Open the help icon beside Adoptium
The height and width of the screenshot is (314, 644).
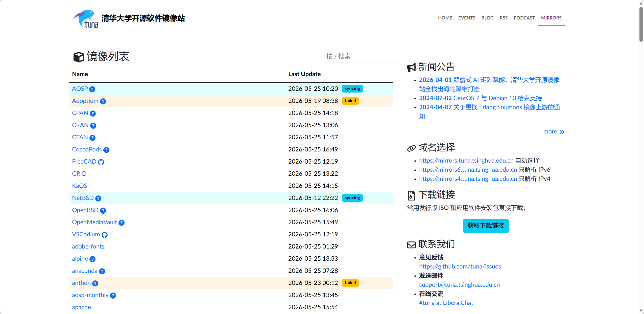pyautogui.click(x=103, y=101)
